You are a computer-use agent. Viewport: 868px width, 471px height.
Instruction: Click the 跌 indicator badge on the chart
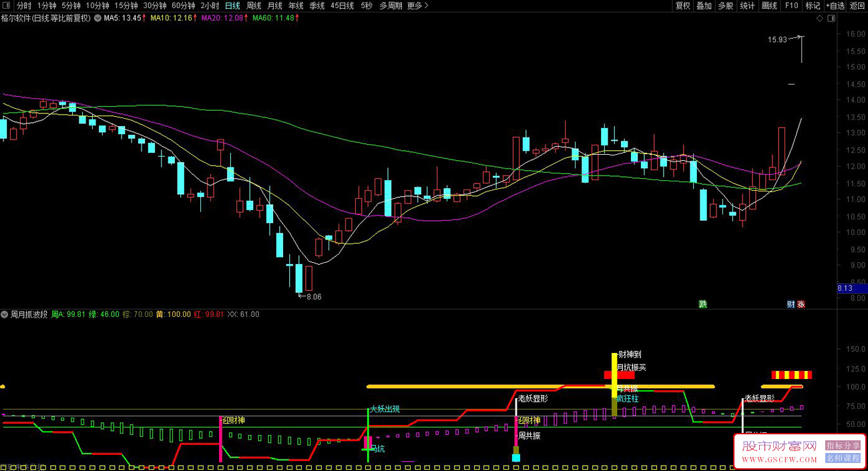click(x=702, y=304)
